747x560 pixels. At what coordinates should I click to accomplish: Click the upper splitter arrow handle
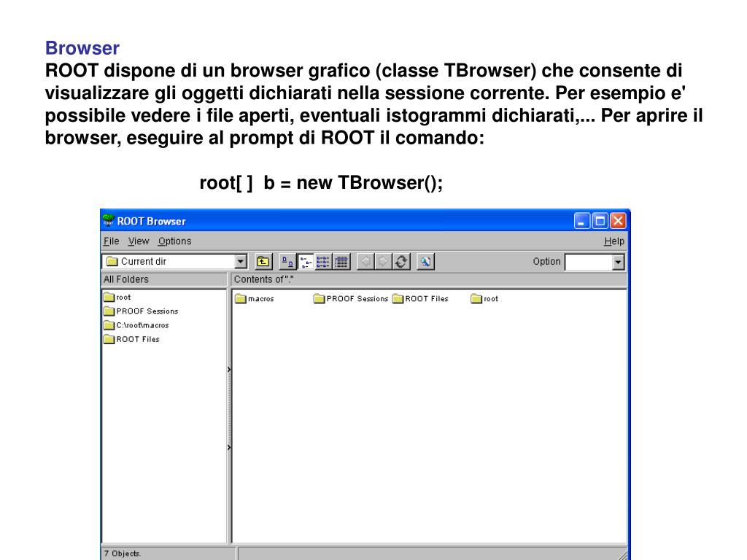pyautogui.click(x=229, y=369)
